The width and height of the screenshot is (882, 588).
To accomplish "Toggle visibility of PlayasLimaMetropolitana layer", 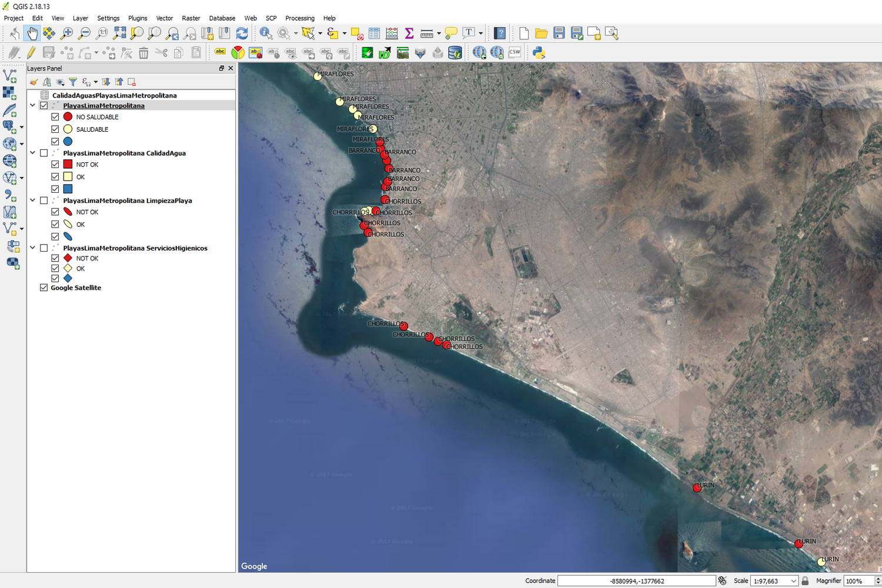I will [x=44, y=106].
